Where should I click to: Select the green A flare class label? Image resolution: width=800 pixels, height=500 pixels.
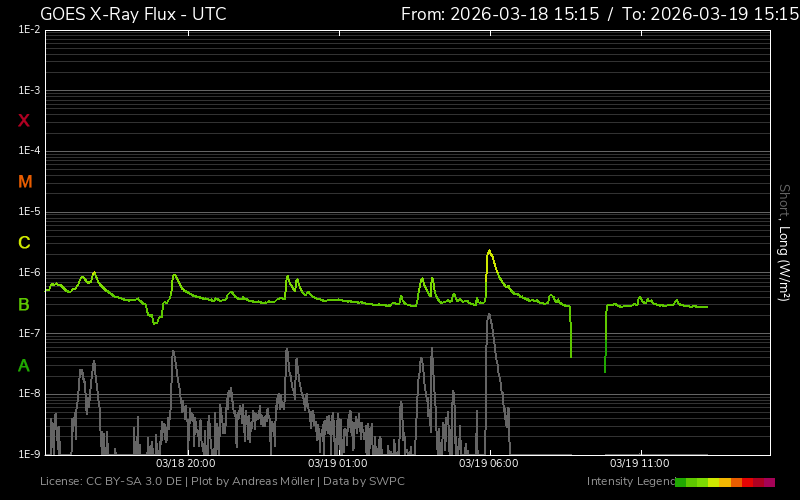pos(24,366)
